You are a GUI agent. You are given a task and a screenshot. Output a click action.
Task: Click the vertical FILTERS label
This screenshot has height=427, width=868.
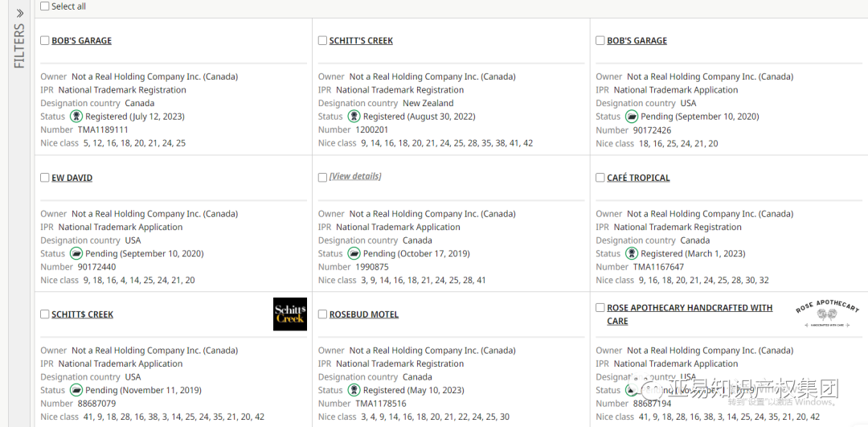[19, 47]
